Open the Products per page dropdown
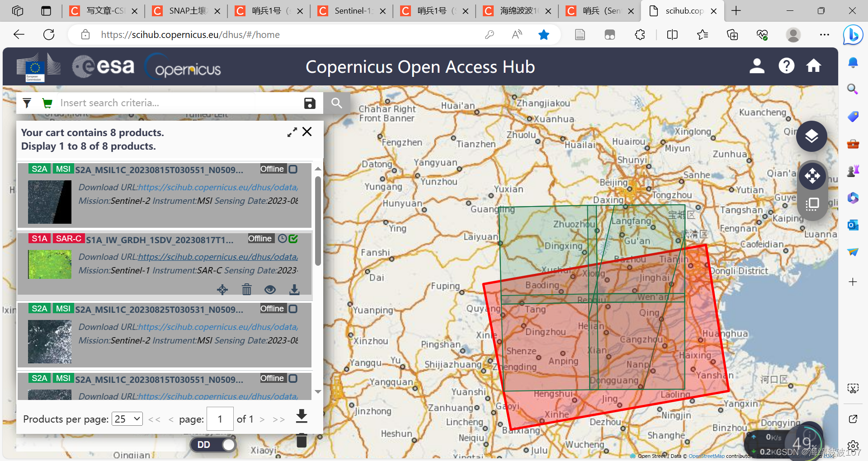 [127, 419]
